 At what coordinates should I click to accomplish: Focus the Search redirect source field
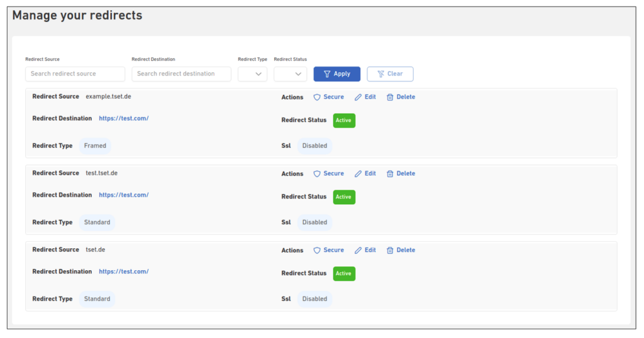click(75, 74)
